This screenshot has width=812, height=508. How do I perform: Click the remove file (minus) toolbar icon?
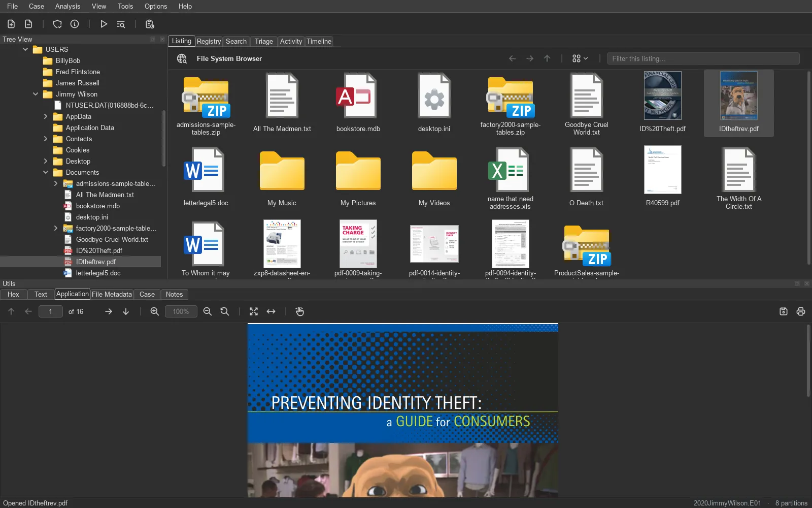coord(28,24)
